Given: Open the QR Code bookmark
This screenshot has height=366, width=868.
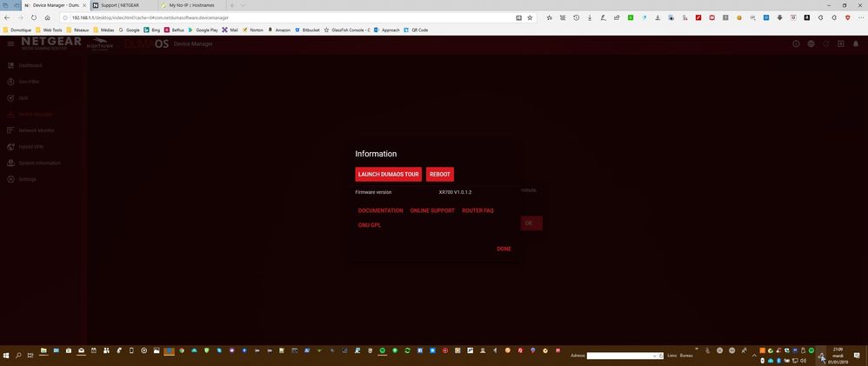Looking at the screenshot, I should click(x=416, y=30).
